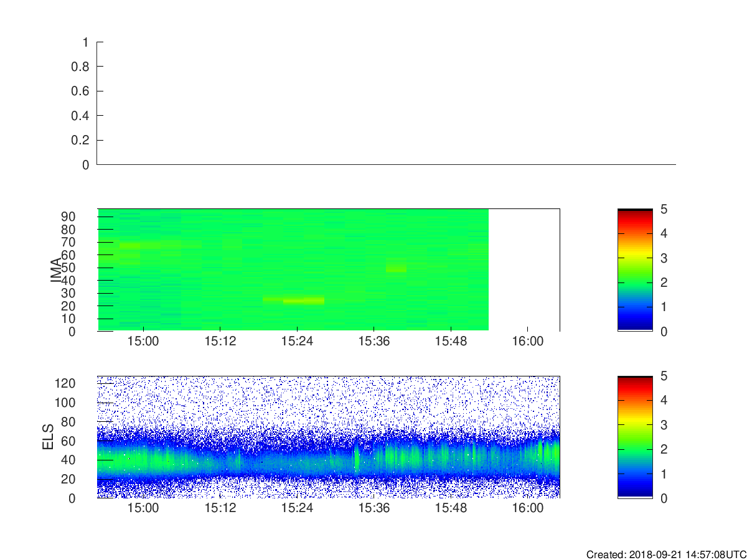The height and width of the screenshot is (560, 747).
Task: Click the 5 label on IMA colorbar
Action: click(664, 209)
